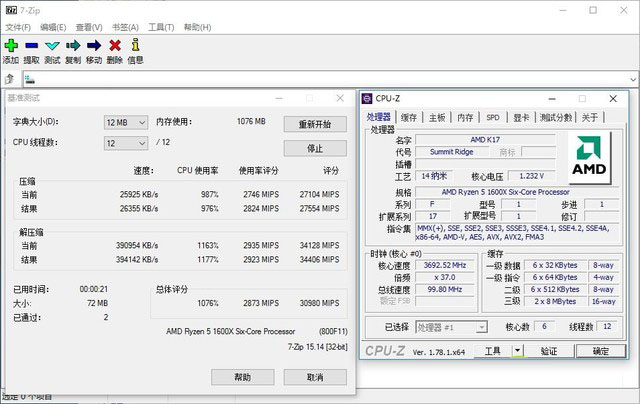Click the 工具 dropdown arrow in CPU-Z
The width and height of the screenshot is (640, 404).
point(518,351)
